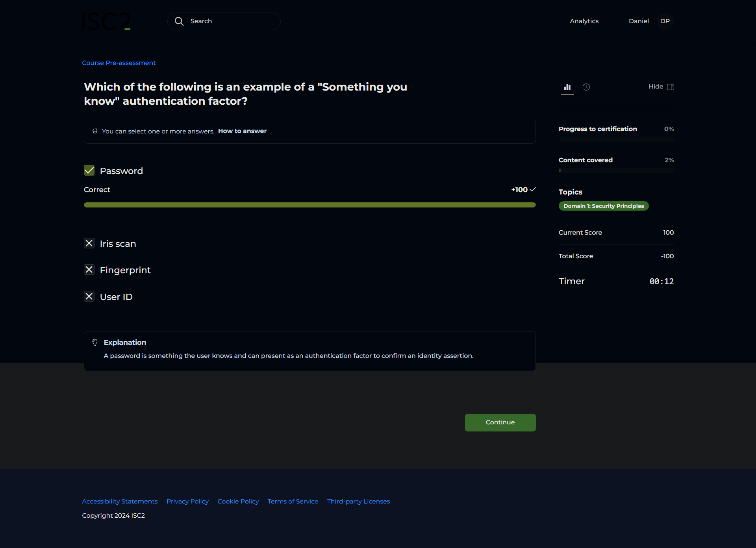Viewport: 756px width, 548px height.
Task: Click the Domain 1: Security Principles tag
Action: click(603, 206)
